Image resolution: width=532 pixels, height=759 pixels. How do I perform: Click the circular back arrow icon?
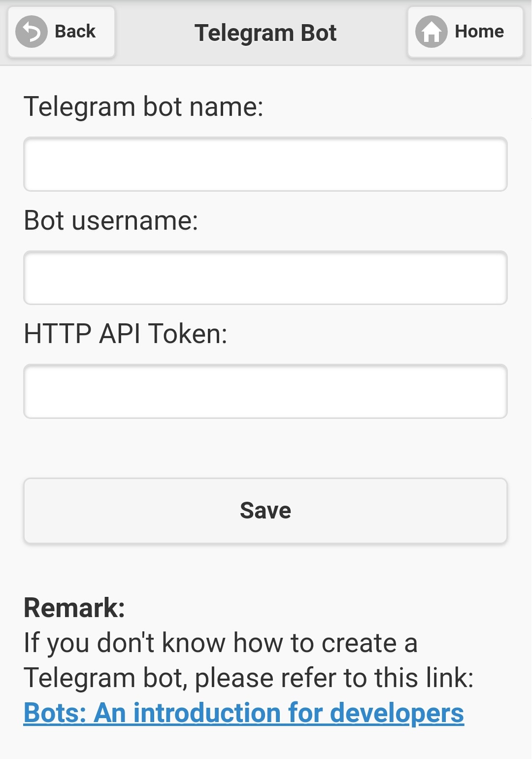tap(32, 32)
